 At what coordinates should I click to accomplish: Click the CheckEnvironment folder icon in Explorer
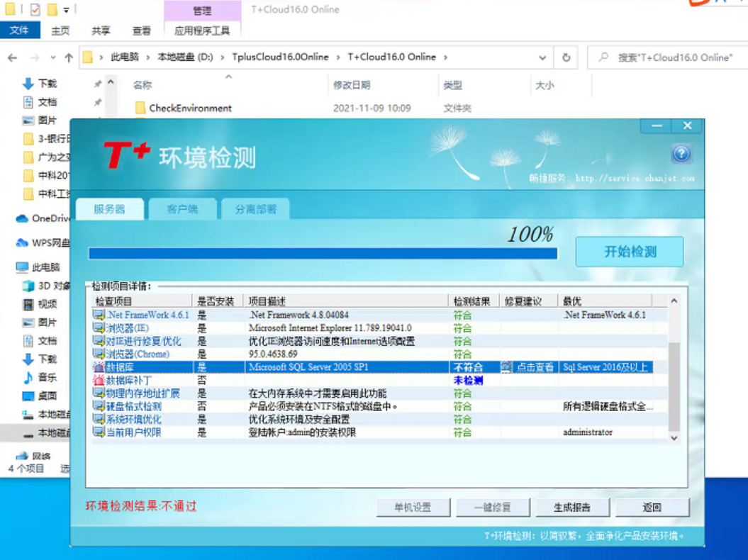pyautogui.click(x=140, y=108)
